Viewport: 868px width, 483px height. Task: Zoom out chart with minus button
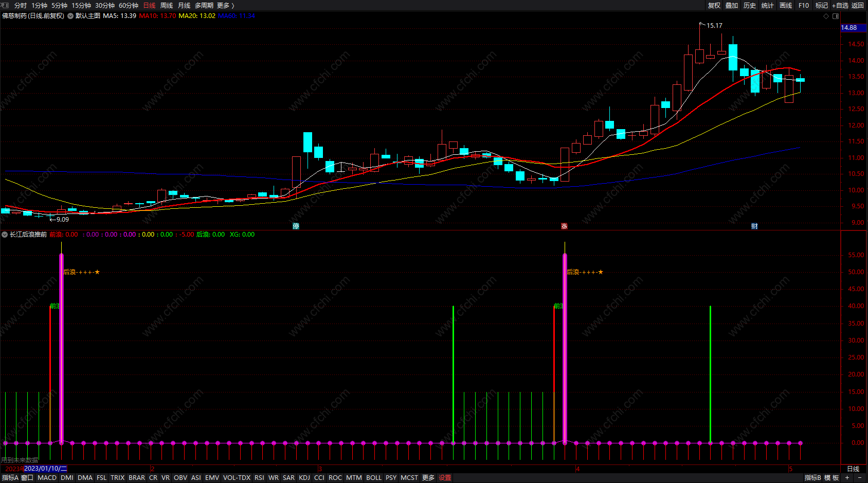tap(859, 478)
